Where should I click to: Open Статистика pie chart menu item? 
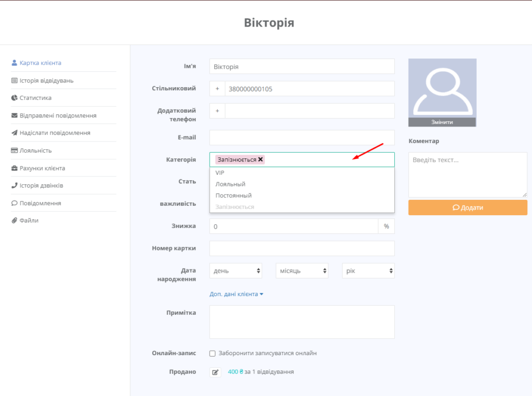click(x=31, y=98)
